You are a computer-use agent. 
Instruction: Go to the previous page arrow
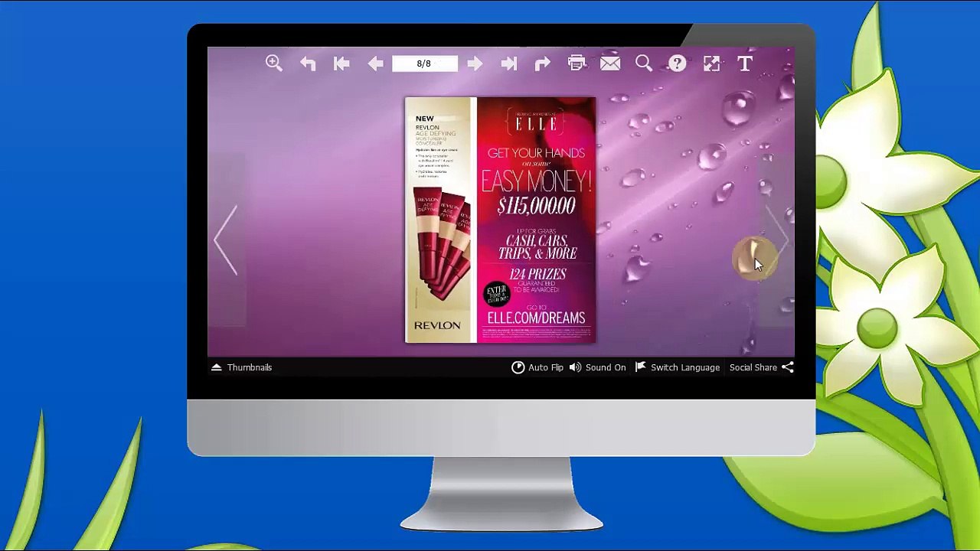coord(375,64)
